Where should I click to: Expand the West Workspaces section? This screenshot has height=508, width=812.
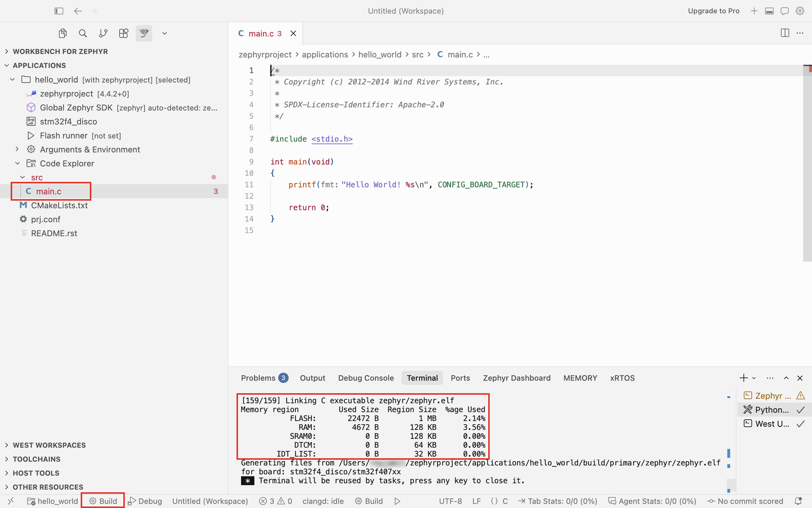pos(49,445)
